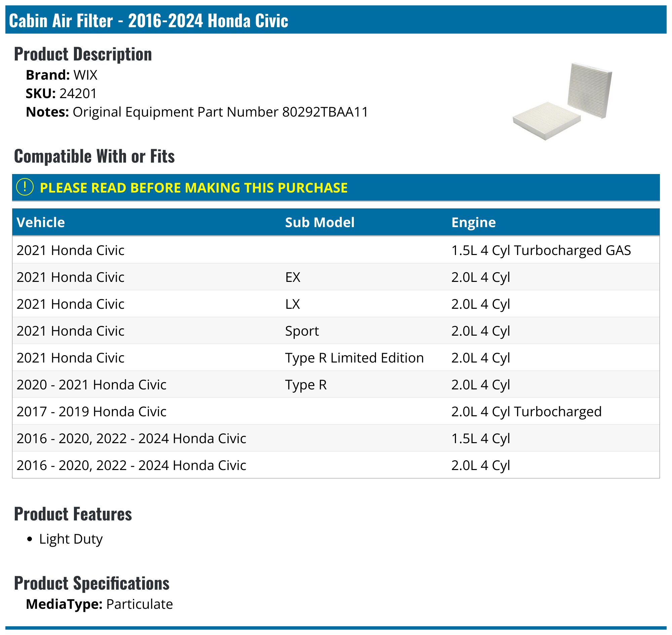Select the 2021 Honda Civic EX row

pos(335,277)
